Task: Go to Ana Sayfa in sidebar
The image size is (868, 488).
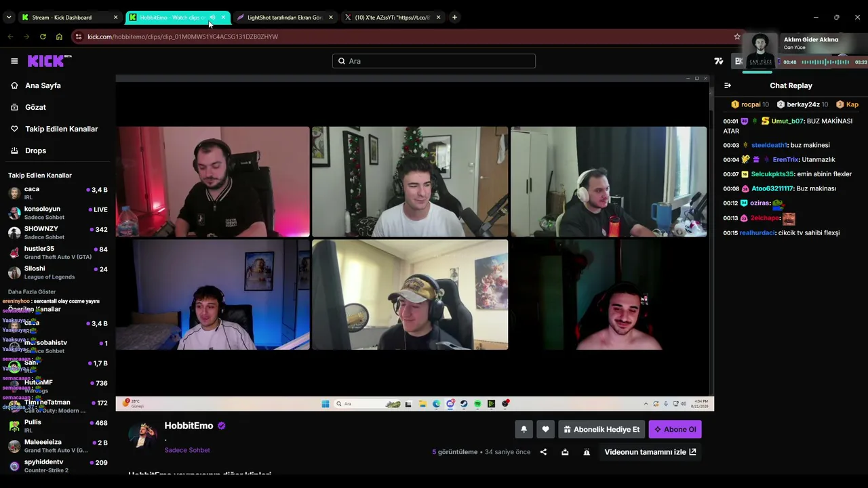Action: click(43, 85)
